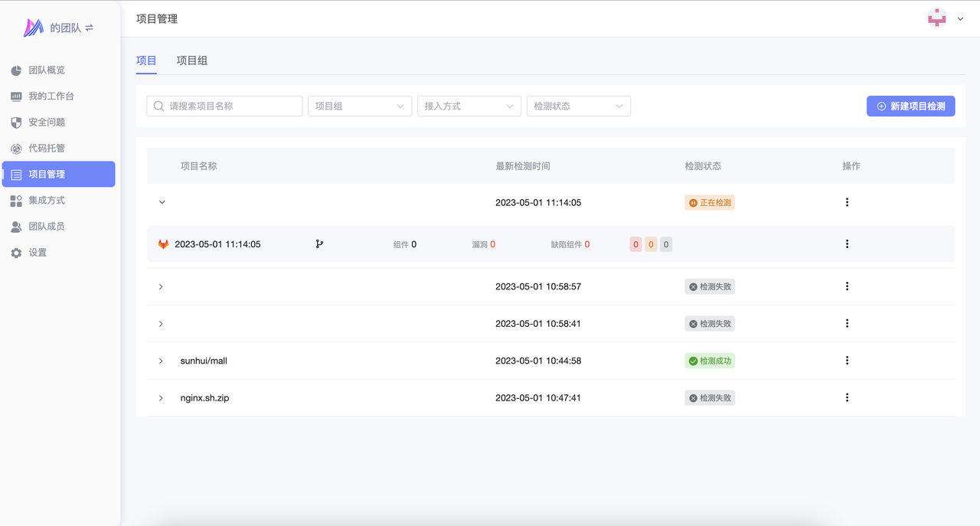Viewport: 980px width, 526px height.
Task: Click the 新建项目检测 button
Action: 910,106
